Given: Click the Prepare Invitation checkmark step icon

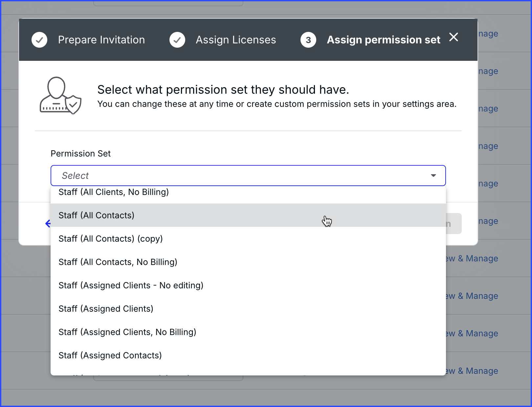Looking at the screenshot, I should pos(39,40).
